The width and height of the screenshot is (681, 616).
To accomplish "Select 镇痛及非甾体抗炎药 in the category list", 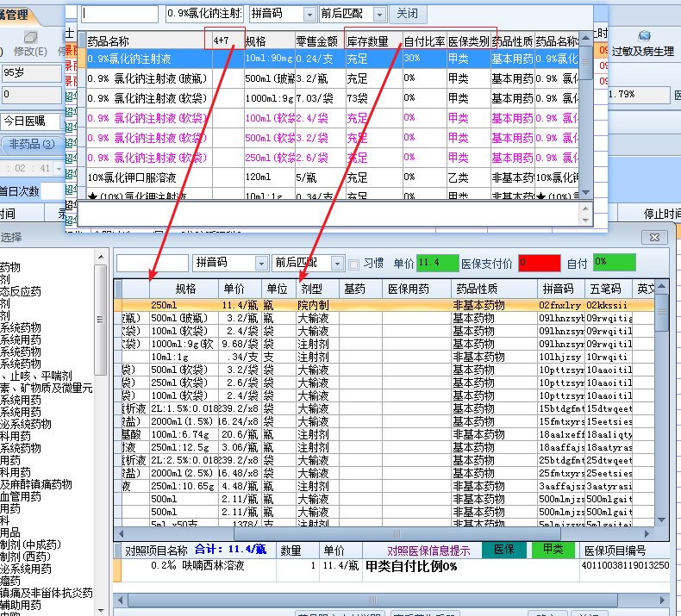I will click(x=47, y=593).
